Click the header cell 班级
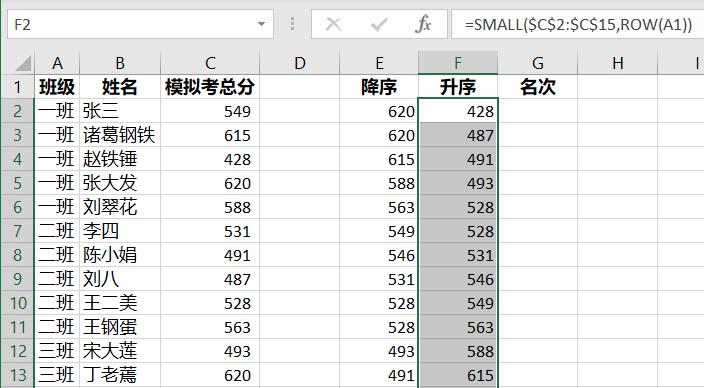This screenshot has width=704, height=388. [x=57, y=87]
